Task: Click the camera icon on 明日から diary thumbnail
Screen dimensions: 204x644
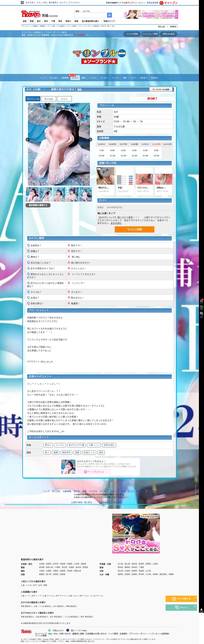Action: [x=99, y=169]
